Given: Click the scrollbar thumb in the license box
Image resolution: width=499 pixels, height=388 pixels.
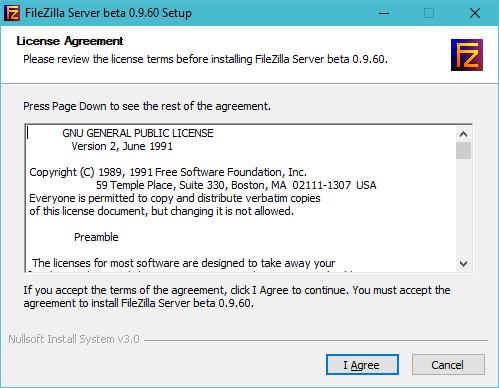Looking at the screenshot, I should tap(463, 151).
